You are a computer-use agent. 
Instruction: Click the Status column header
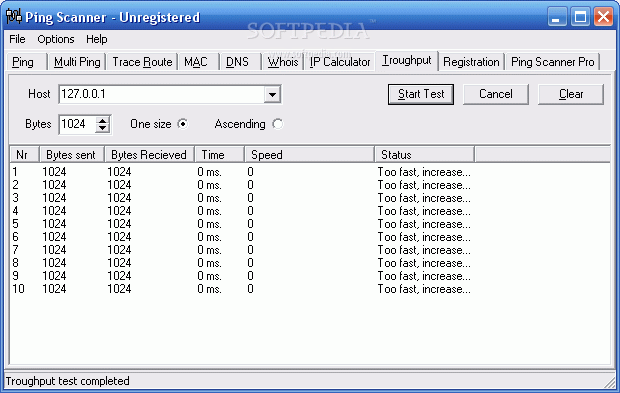pos(424,155)
